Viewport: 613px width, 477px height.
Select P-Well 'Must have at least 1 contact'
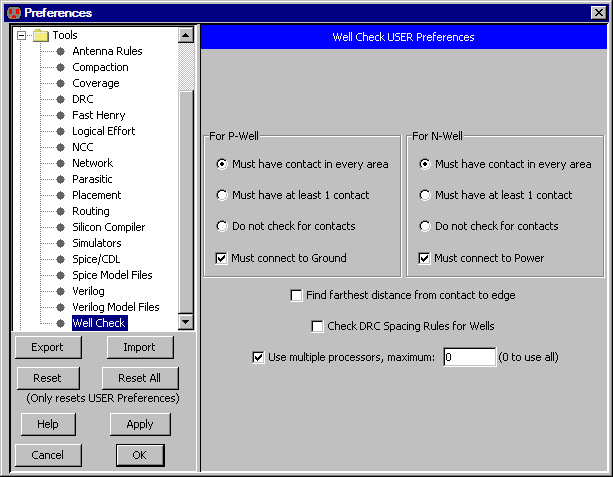222,195
